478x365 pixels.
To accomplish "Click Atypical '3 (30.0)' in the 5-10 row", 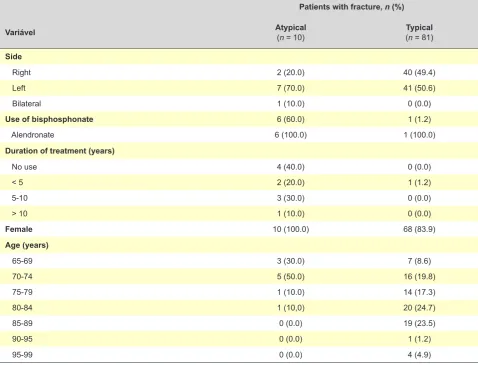I will (291, 198).
